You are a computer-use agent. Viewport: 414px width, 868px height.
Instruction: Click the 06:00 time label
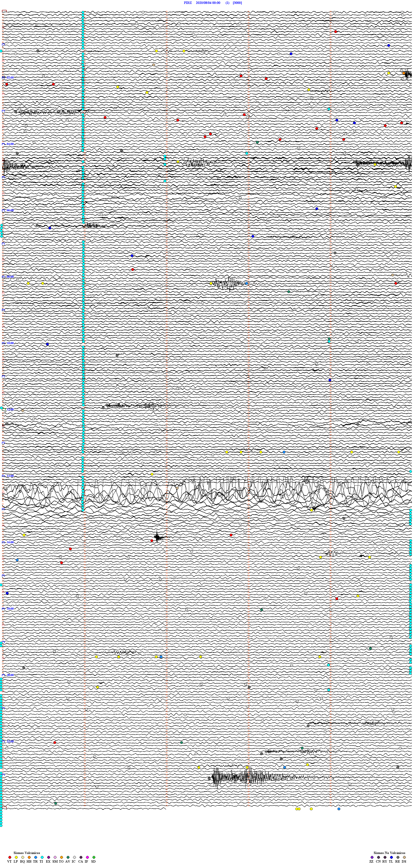pos(10,210)
